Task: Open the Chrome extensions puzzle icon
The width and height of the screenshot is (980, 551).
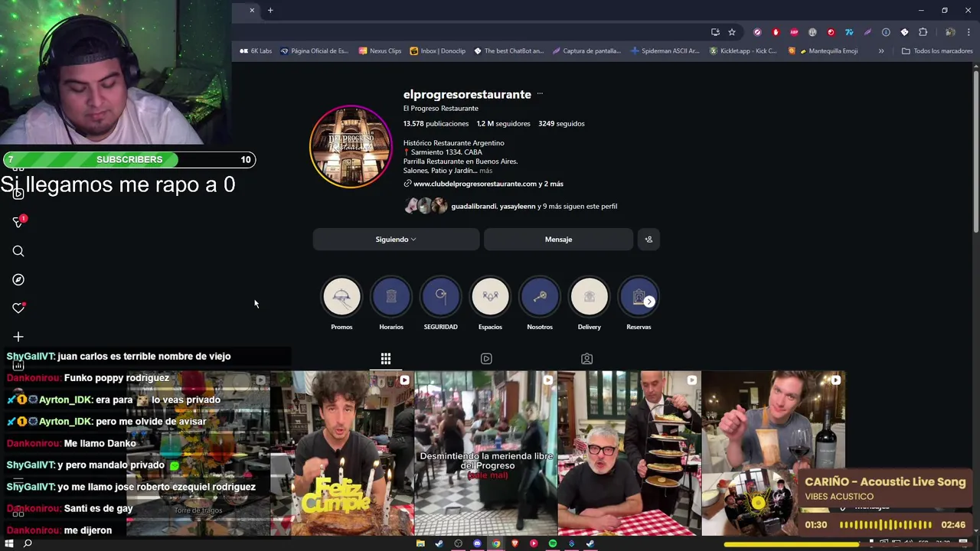Action: click(923, 32)
